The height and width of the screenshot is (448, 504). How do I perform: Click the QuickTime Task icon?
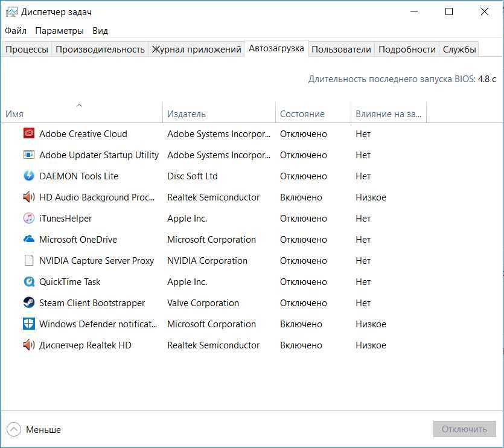29,281
